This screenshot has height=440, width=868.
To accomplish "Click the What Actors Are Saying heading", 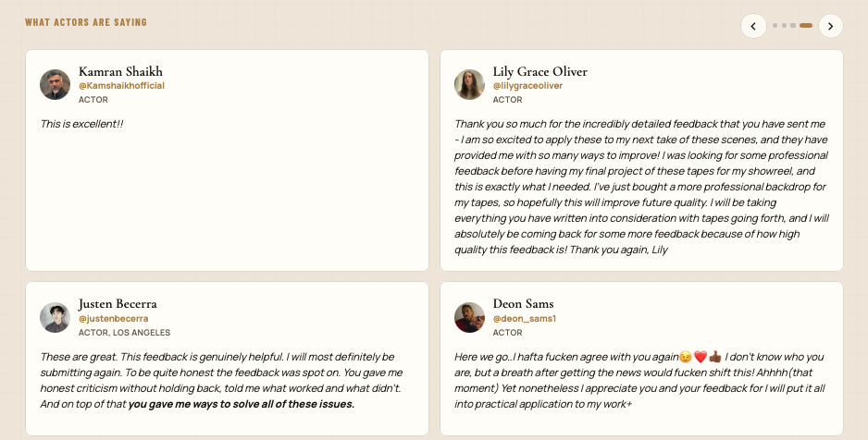I will pos(86,22).
